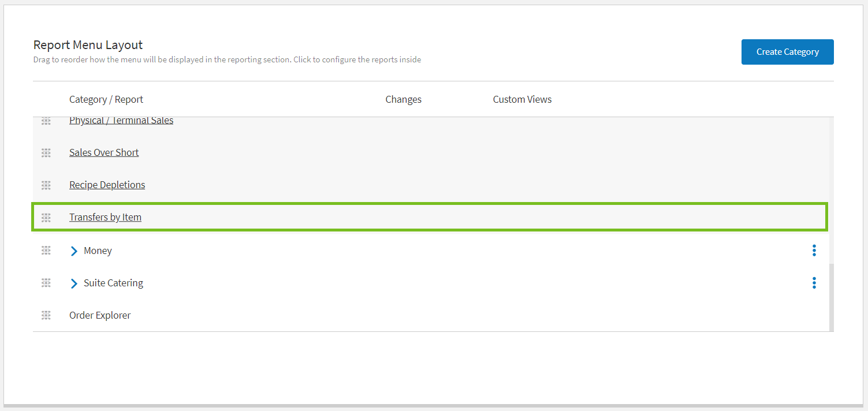The height and width of the screenshot is (411, 868).
Task: Open the Physical / Terminal Sales report link
Action: pos(121,121)
